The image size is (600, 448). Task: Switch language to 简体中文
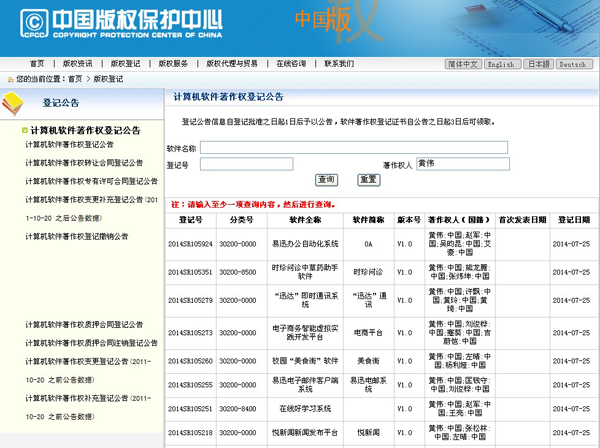(463, 64)
